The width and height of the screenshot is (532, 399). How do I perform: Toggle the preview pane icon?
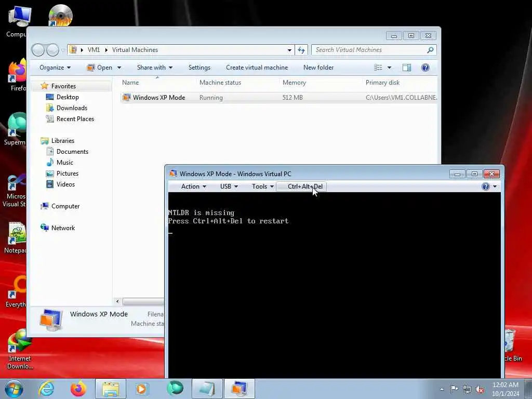click(x=406, y=68)
